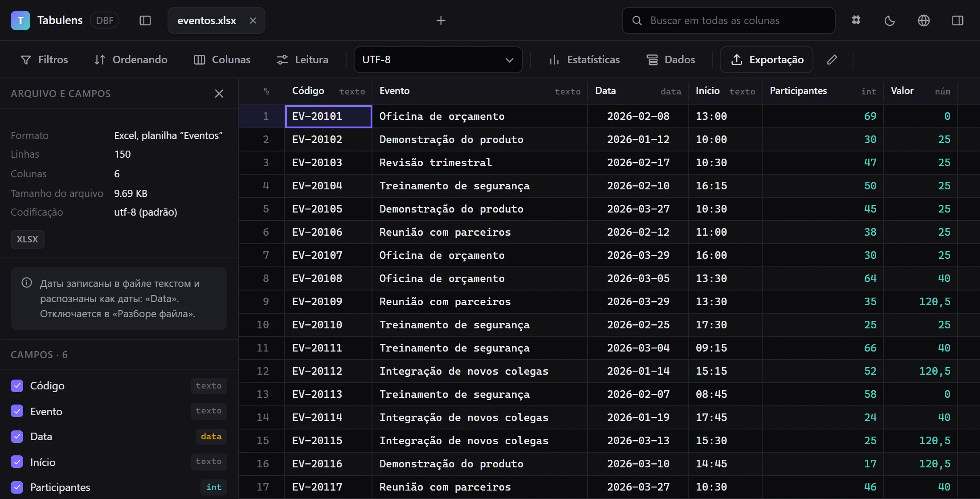Open Filtros in the toolbar

(44, 60)
